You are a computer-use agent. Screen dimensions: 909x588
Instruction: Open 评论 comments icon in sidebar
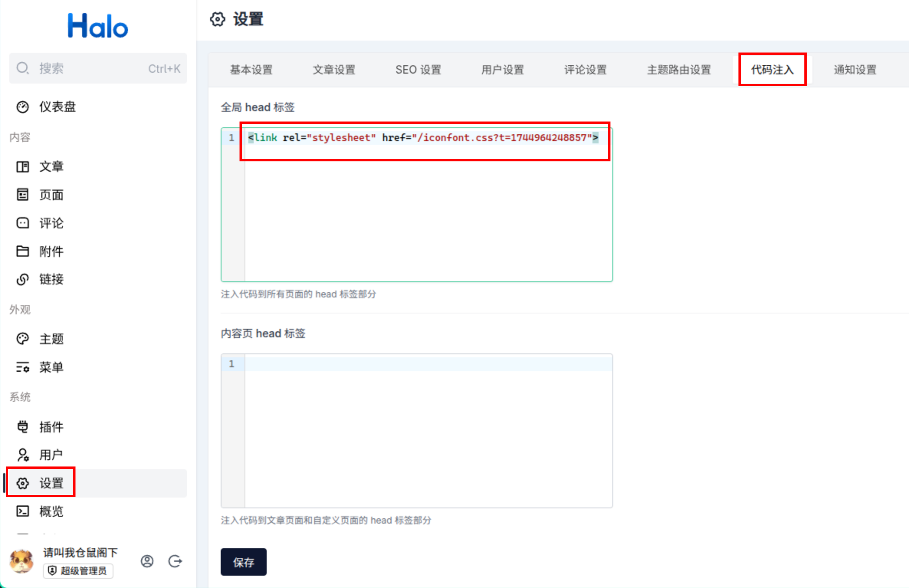coord(22,223)
